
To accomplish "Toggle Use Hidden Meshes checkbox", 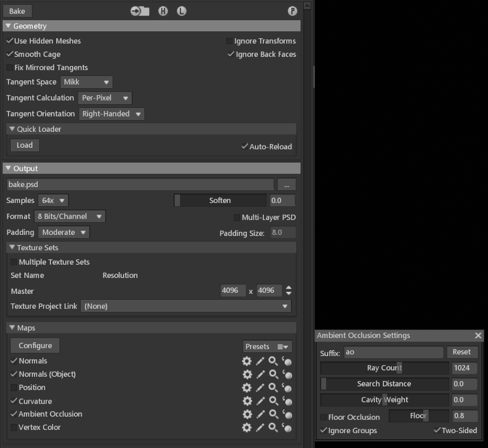I will [10, 41].
